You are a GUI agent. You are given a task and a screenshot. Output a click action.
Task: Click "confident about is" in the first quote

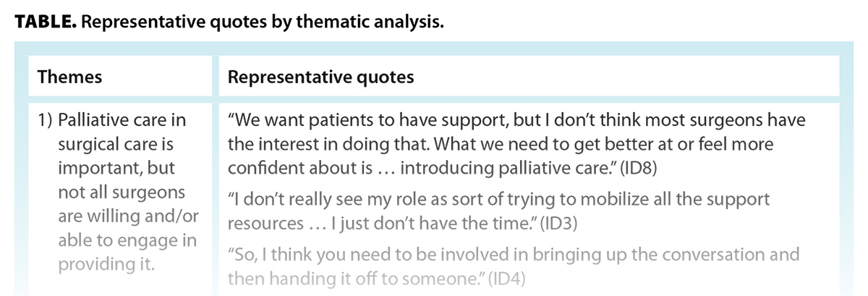coord(287,168)
